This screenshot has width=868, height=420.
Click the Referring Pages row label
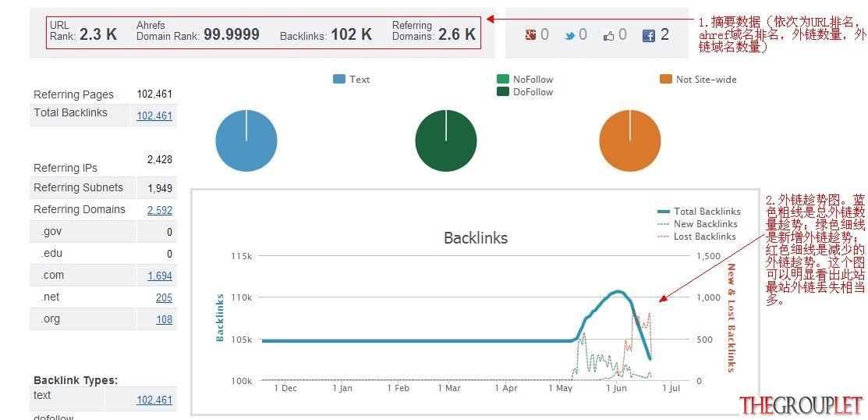click(73, 94)
